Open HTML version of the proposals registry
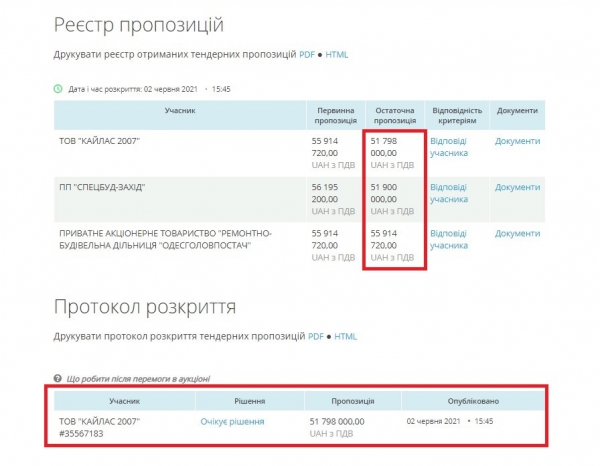 336,53
